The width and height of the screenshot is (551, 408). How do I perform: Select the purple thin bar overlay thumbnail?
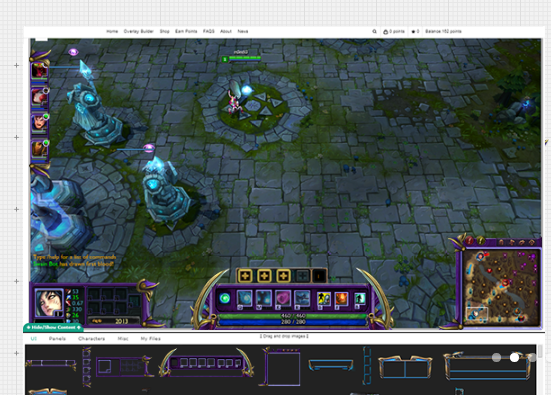coord(51,364)
